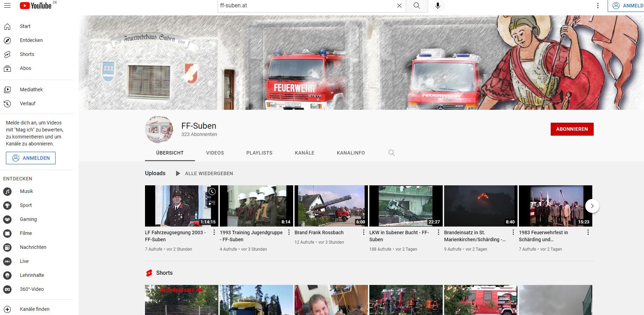Go to Verlauf history
The width and height of the screenshot is (644, 315).
[28, 103]
